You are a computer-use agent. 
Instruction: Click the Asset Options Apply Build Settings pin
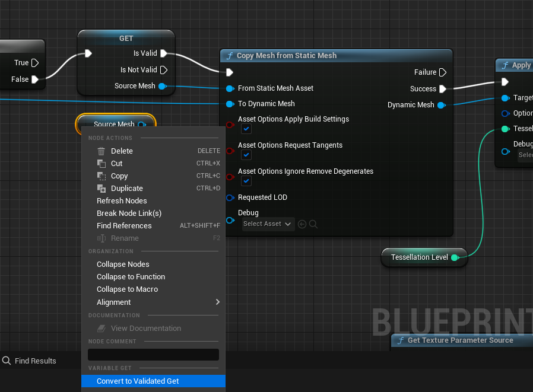(230, 125)
